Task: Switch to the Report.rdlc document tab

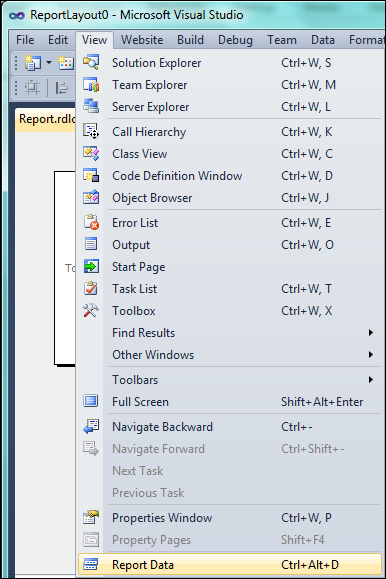Action: pos(47,119)
